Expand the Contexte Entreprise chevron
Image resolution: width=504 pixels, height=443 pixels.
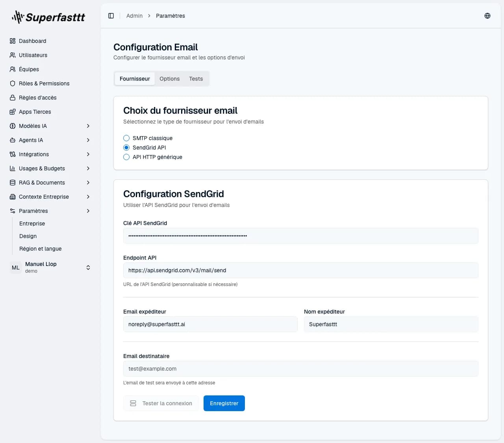point(88,197)
